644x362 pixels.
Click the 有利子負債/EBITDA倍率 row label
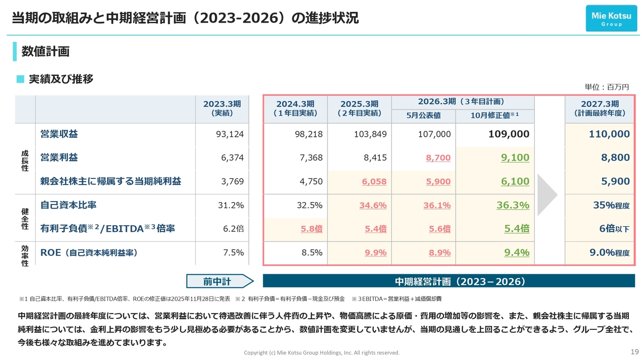[108, 229]
